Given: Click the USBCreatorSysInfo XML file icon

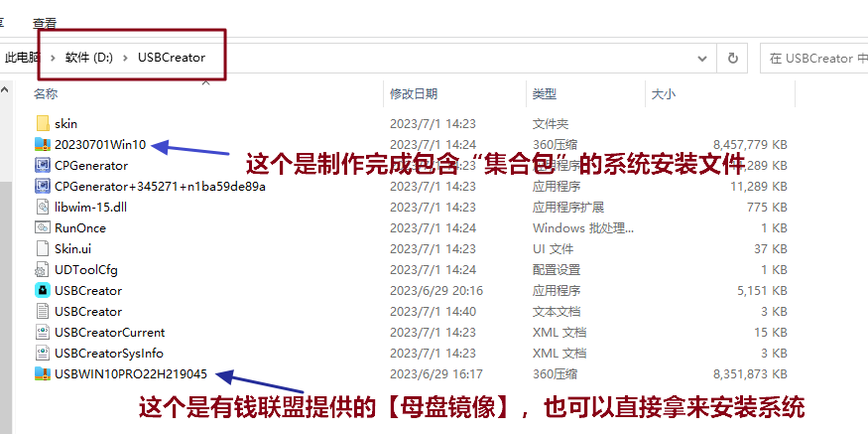Looking at the screenshot, I should pos(42,353).
